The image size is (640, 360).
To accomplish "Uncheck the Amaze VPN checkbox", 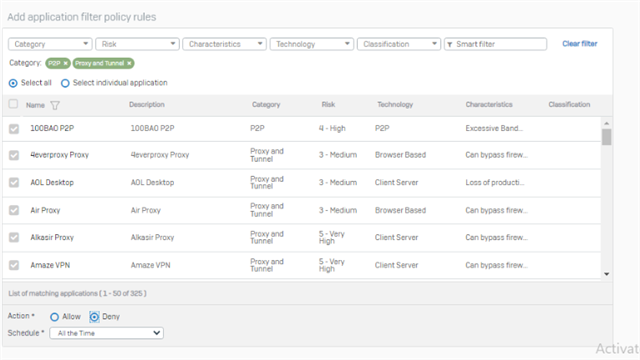I will click(14, 265).
